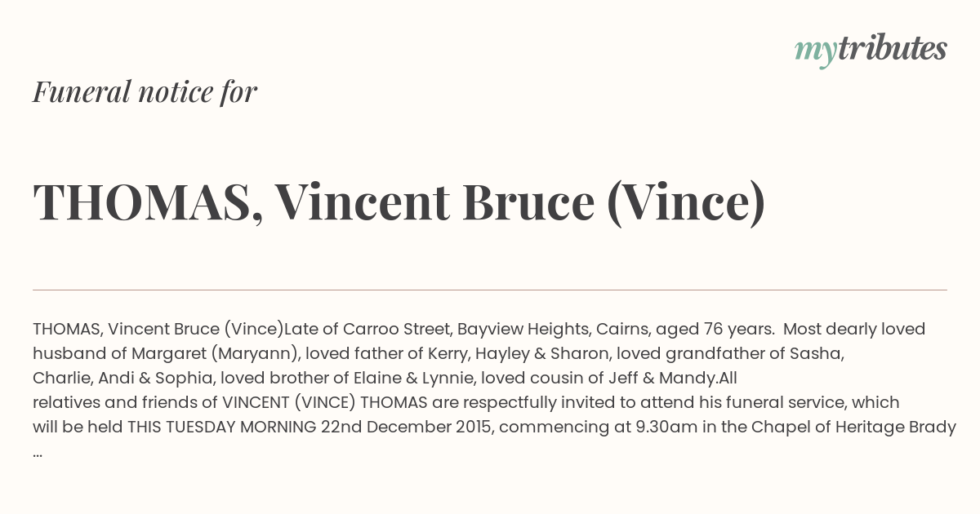Image resolution: width=980 pixels, height=514 pixels.
Task: Click the horizontal divider line below the title
Action: click(490, 290)
